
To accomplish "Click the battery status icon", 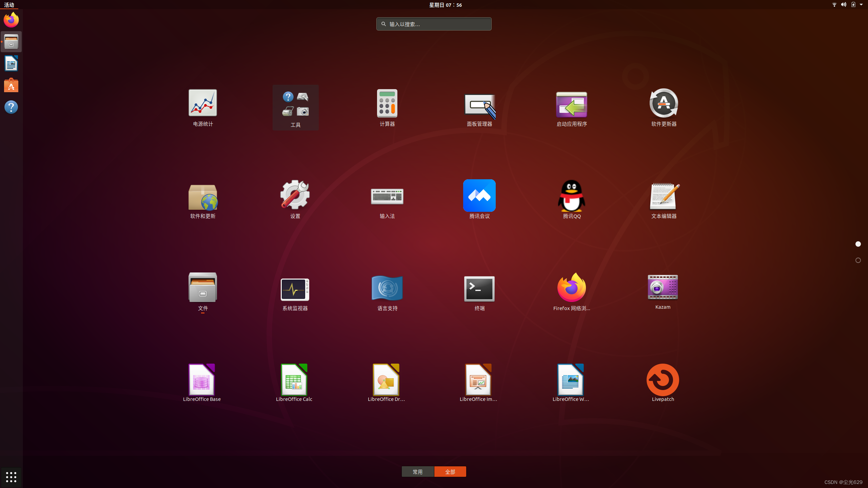I will click(x=853, y=5).
